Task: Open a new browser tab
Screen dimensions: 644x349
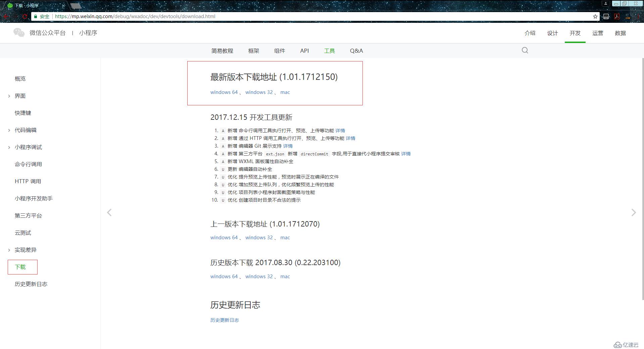Action: click(x=76, y=5)
